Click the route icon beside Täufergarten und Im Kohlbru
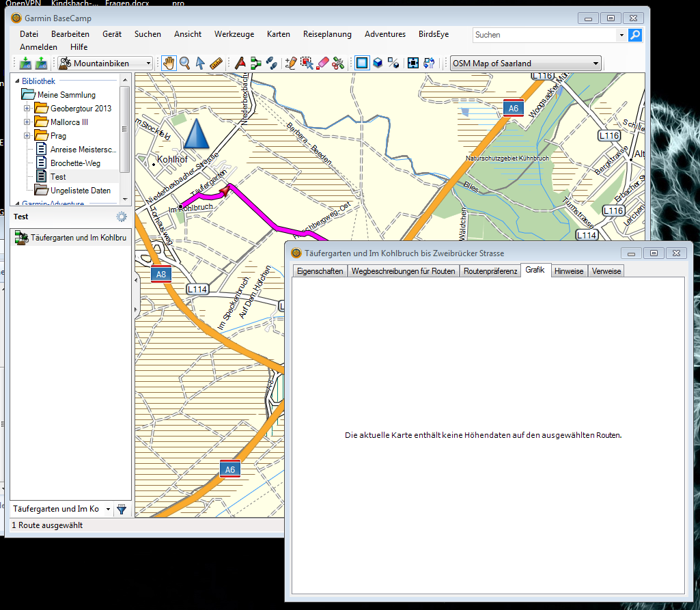This screenshot has width=700, height=610. (21, 238)
